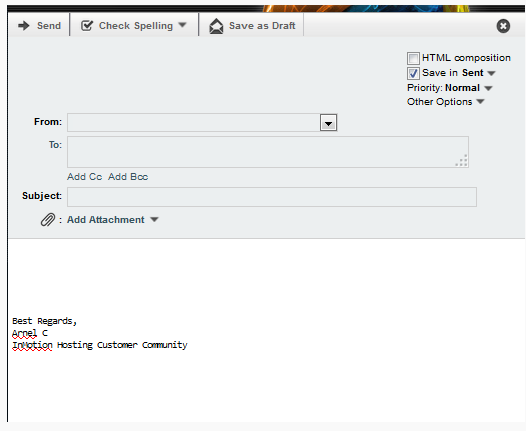Screen dimensions: 526x431
Task: Click the paperclip attachment icon
Action: [48, 220]
